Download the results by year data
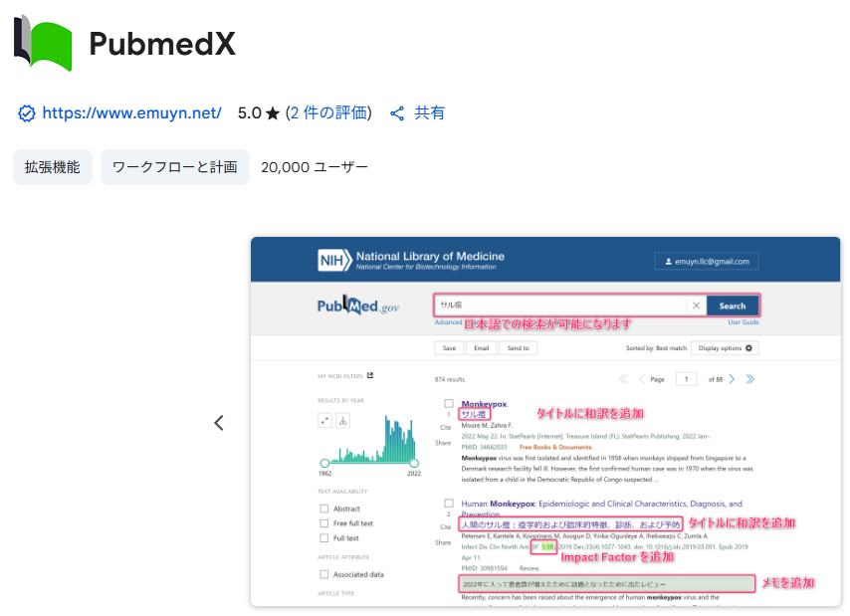The image size is (850, 616). click(343, 420)
